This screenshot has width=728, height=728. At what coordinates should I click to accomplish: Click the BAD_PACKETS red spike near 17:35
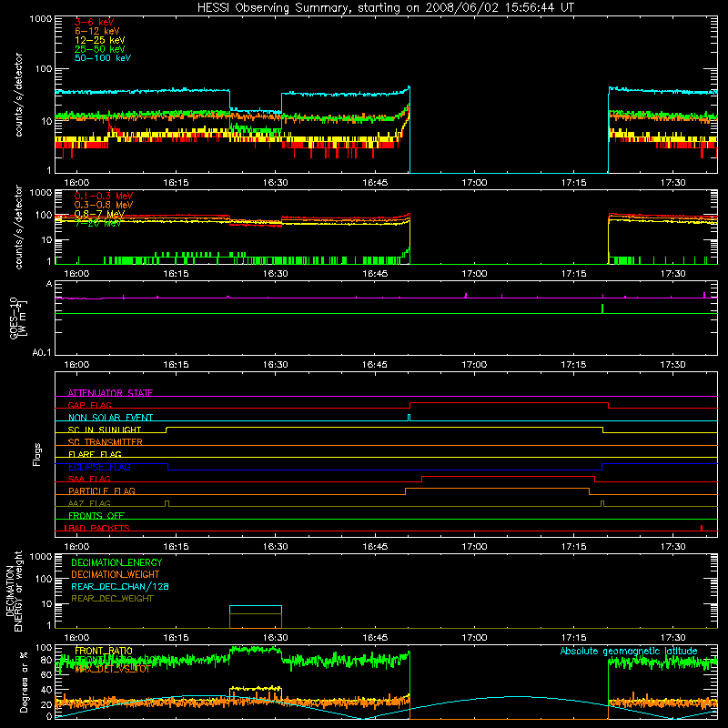702,528
